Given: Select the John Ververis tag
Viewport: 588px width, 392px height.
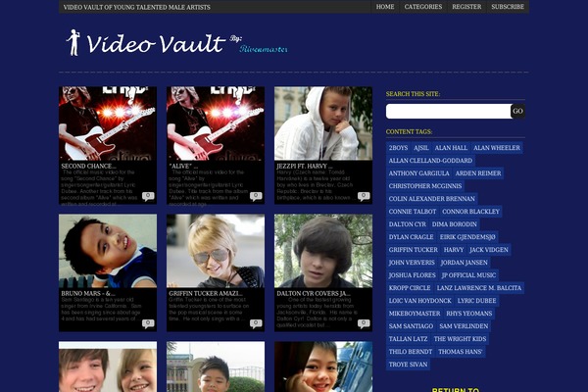Looking at the screenshot, I should pyautogui.click(x=412, y=263).
